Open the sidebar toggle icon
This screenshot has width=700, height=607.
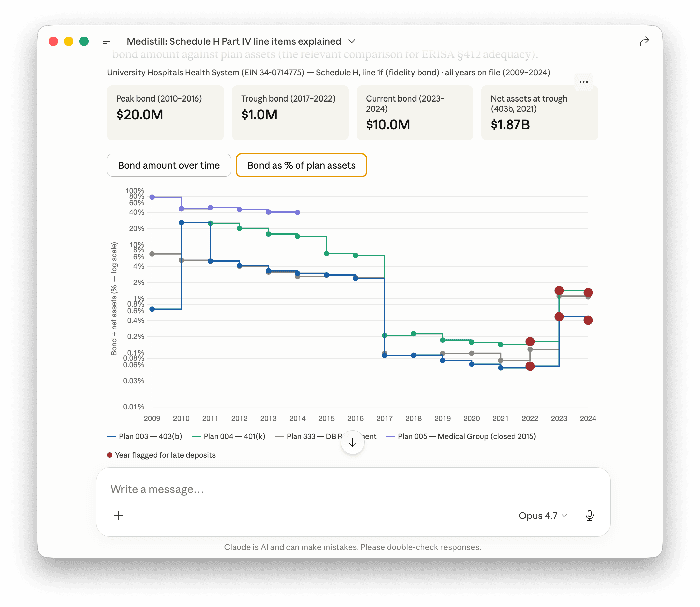tap(106, 41)
